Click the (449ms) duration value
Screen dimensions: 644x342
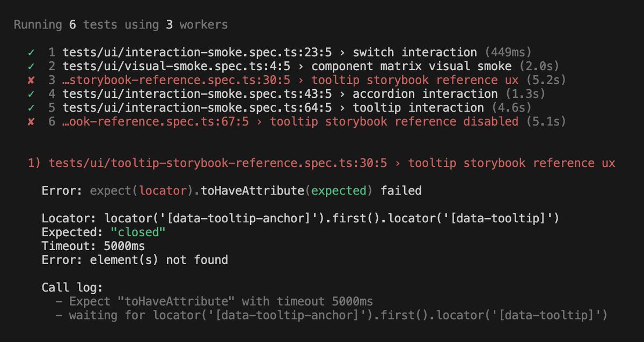coord(508,53)
